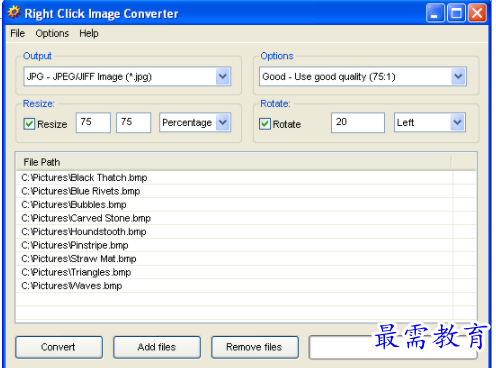Open the quality Options dropdown
The height and width of the screenshot is (368, 496).
coord(363,77)
